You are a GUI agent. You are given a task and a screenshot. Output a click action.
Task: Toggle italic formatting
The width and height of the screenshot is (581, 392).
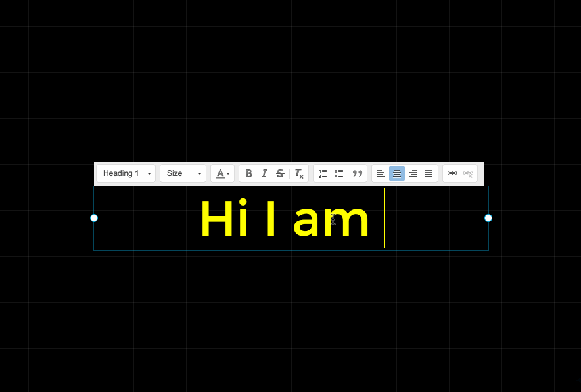(x=264, y=173)
